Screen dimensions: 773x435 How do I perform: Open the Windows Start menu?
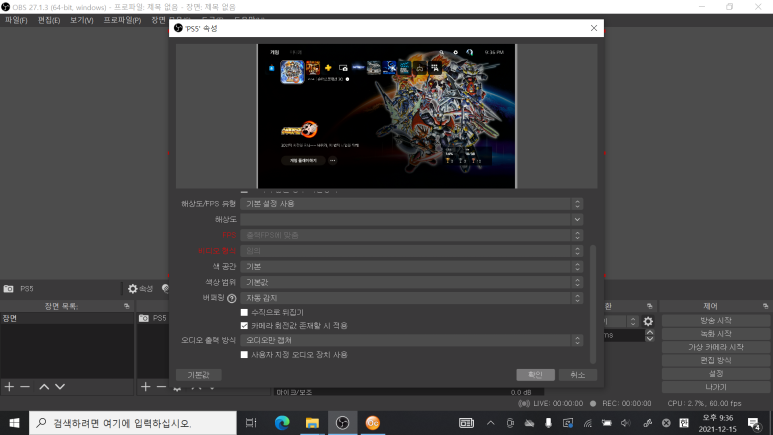14,423
